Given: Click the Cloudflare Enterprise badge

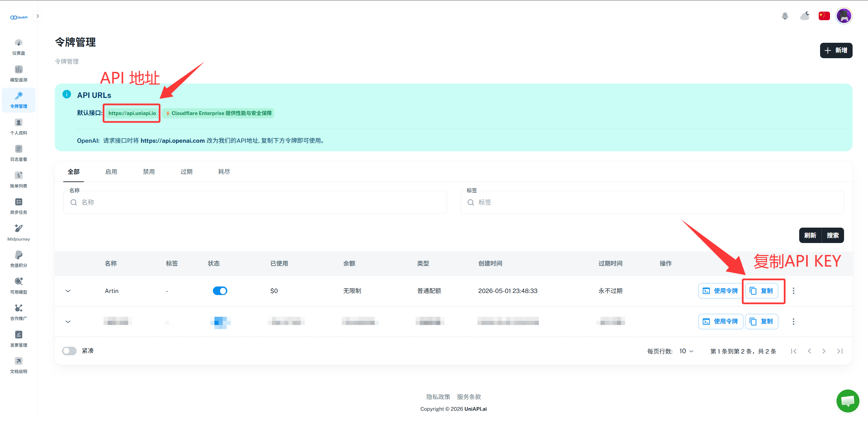Looking at the screenshot, I should click(x=218, y=113).
